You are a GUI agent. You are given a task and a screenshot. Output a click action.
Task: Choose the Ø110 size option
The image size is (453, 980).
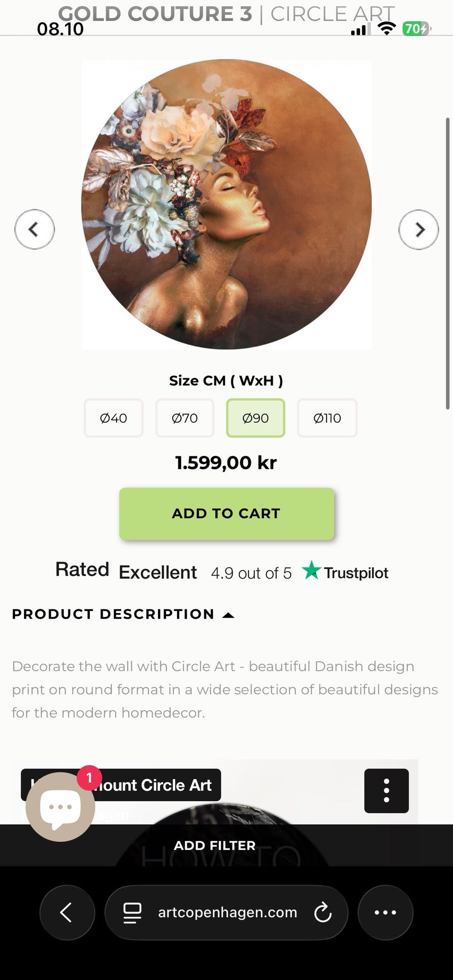pyautogui.click(x=327, y=418)
